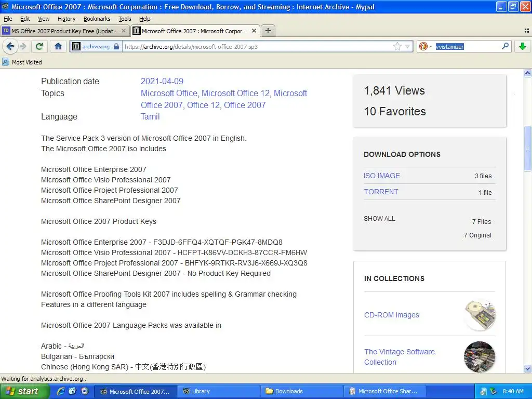Open the Windows Start menu
The height and width of the screenshot is (399, 532).
click(24, 392)
